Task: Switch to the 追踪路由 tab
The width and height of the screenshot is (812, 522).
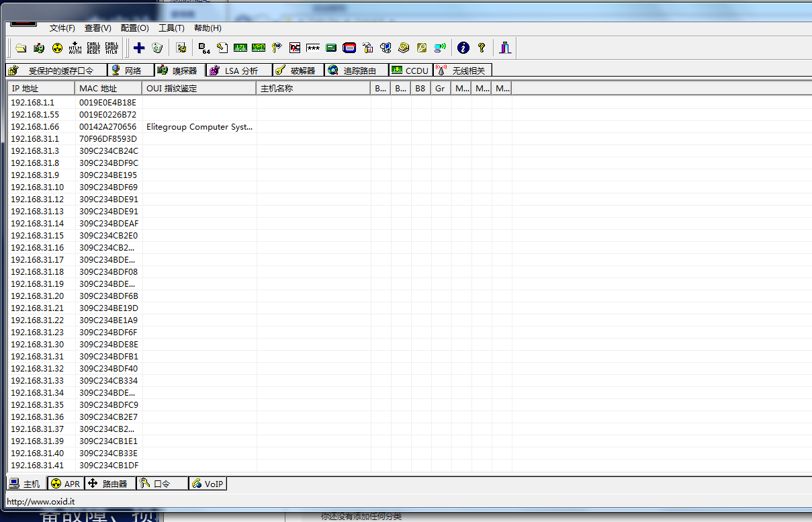Action: coord(356,71)
